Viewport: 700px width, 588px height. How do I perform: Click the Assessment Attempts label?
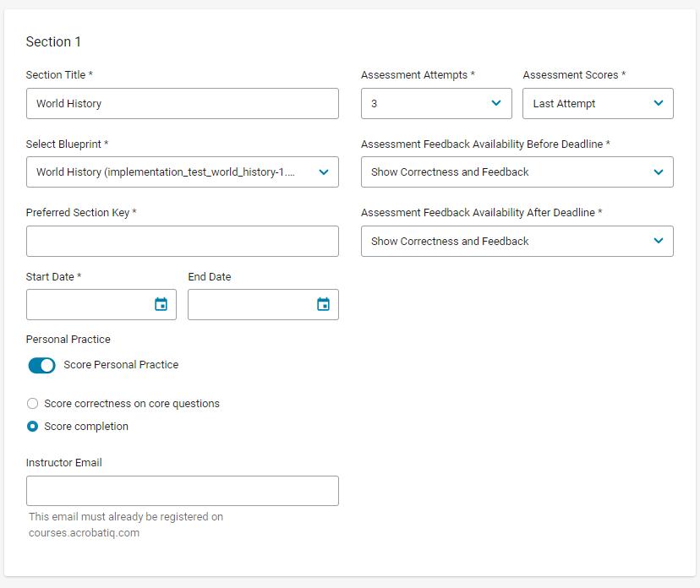(x=418, y=75)
